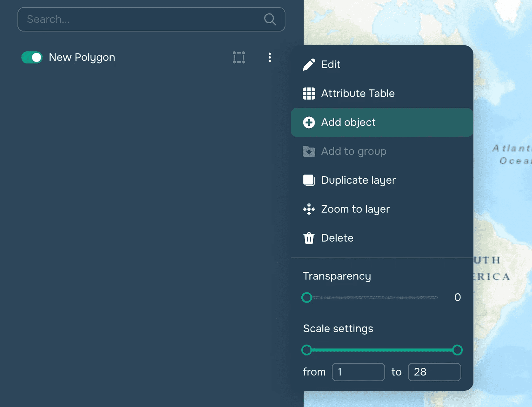Click the scale 'from' input field
This screenshot has height=407, width=532.
click(358, 372)
